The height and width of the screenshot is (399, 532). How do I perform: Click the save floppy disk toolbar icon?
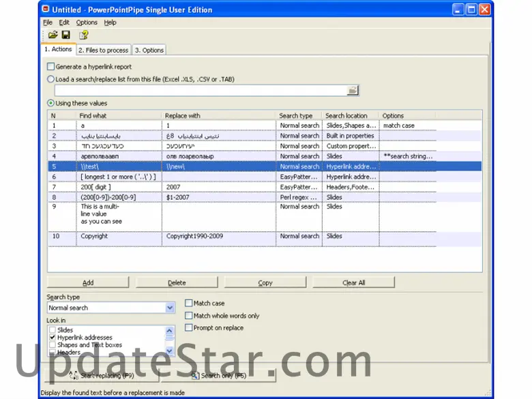pos(66,35)
